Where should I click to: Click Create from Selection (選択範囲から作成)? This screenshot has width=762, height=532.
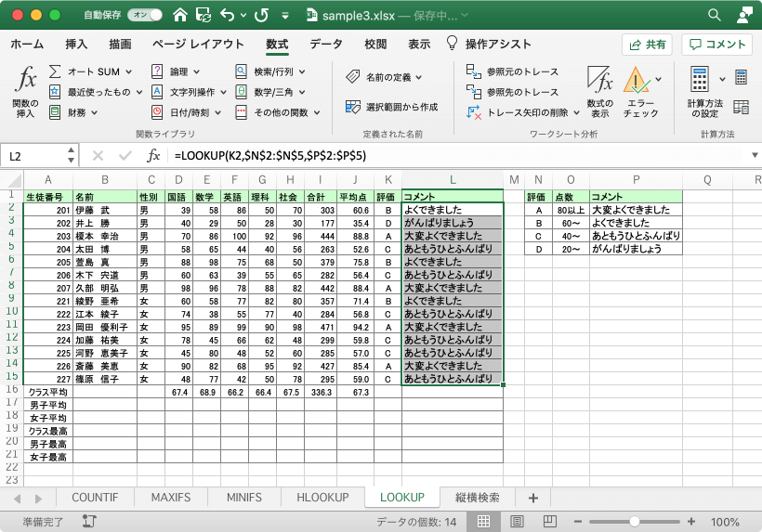(x=392, y=107)
